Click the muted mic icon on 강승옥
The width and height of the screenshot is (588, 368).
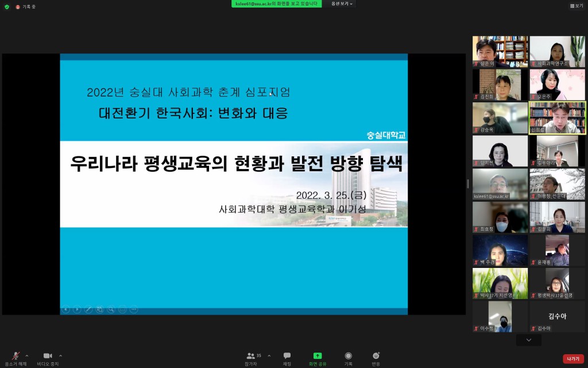coord(476,130)
